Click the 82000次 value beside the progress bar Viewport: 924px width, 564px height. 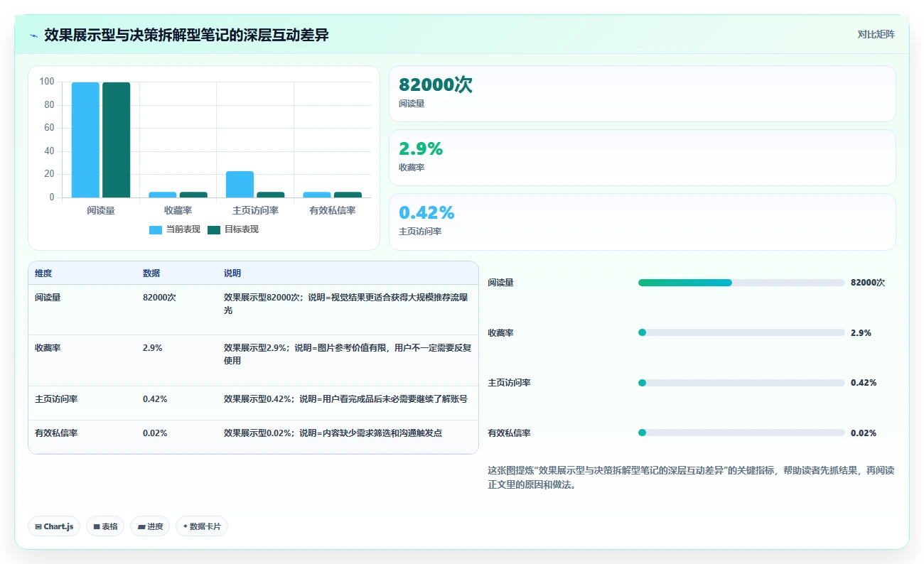pyautogui.click(x=868, y=283)
